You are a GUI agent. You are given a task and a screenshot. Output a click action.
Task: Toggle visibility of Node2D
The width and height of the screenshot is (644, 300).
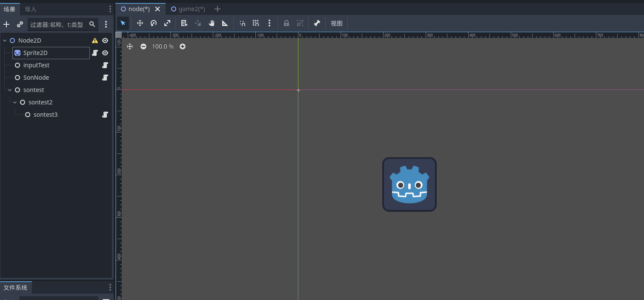tap(105, 40)
